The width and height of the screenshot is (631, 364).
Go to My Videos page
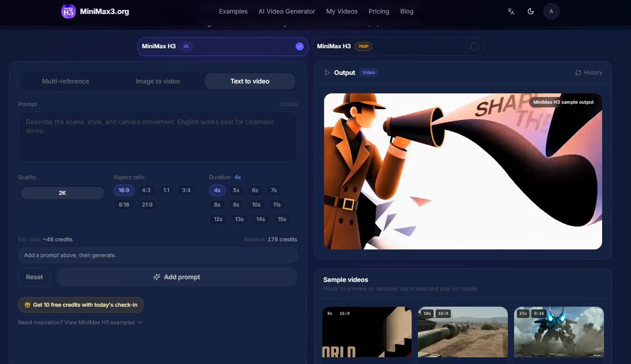[342, 11]
